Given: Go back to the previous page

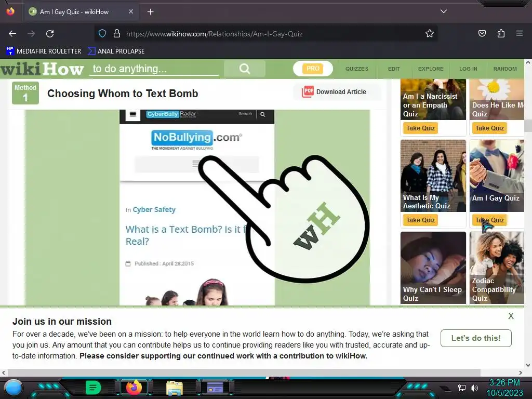Looking at the screenshot, I should click(x=12, y=34).
